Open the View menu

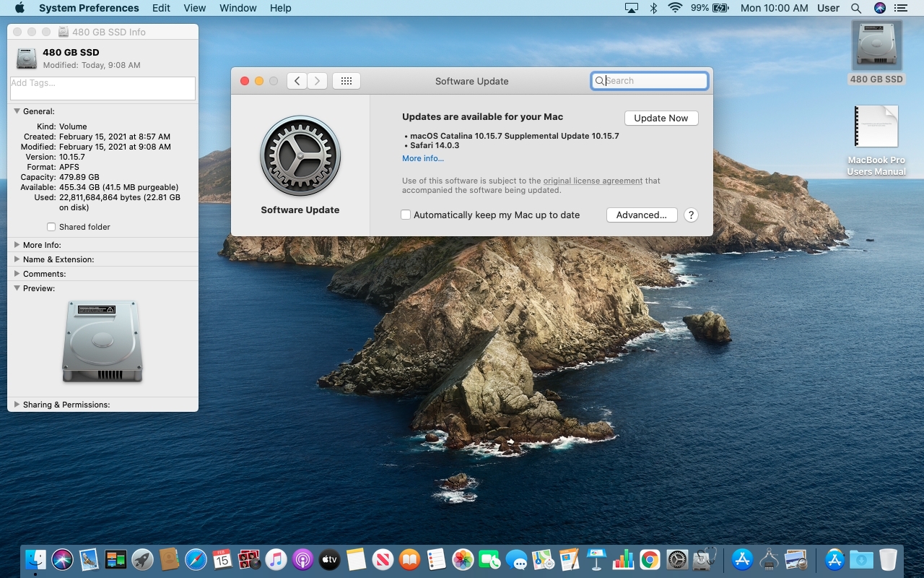coord(195,8)
